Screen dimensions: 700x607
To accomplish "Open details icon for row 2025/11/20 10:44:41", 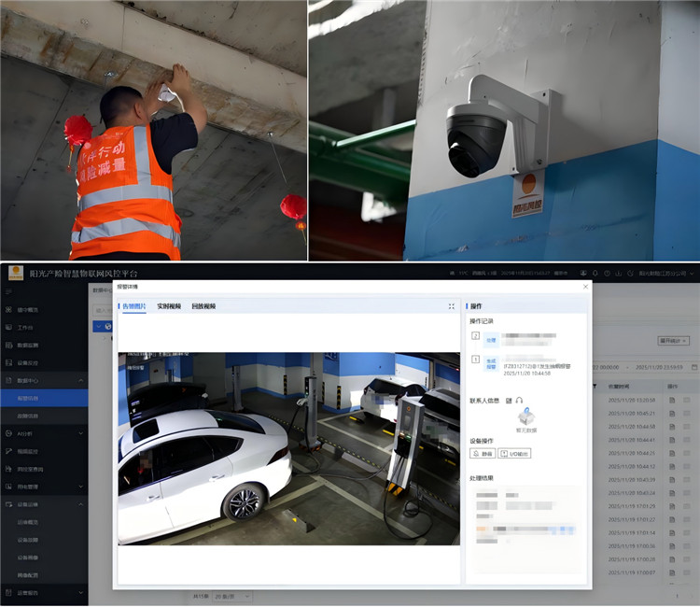I will coord(672,440).
